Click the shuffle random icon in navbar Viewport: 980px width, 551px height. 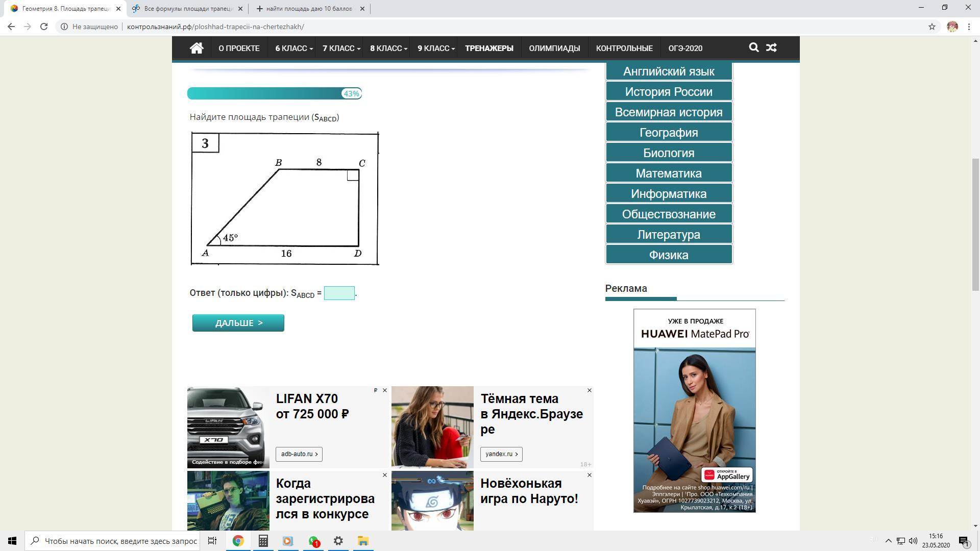pos(771,48)
